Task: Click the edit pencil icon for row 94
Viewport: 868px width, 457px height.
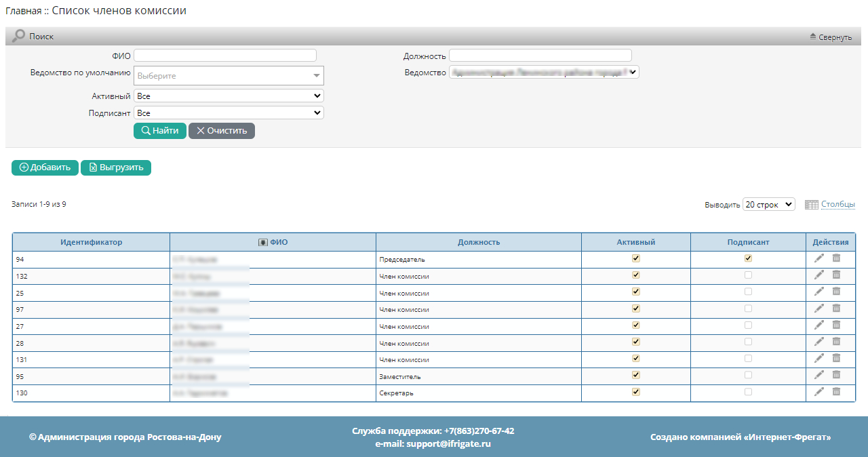Action: point(819,258)
